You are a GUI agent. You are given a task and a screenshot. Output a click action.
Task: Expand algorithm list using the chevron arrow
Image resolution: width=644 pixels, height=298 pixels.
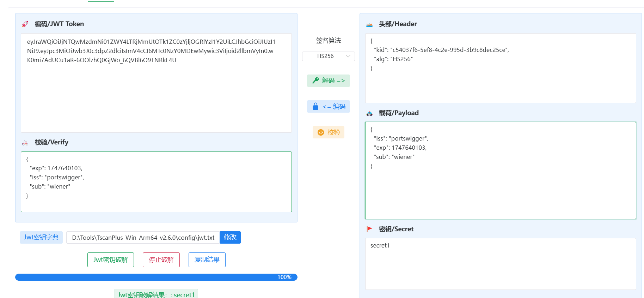(348, 56)
